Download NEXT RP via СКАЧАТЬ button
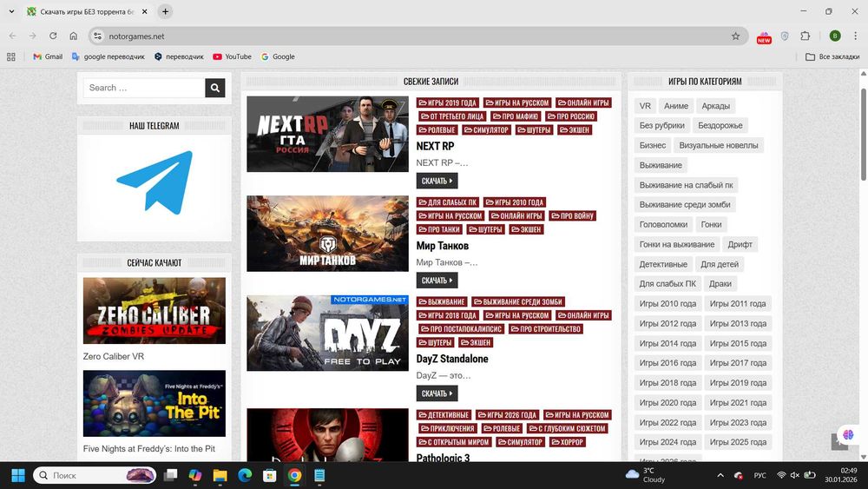This screenshot has width=868, height=489. click(437, 181)
